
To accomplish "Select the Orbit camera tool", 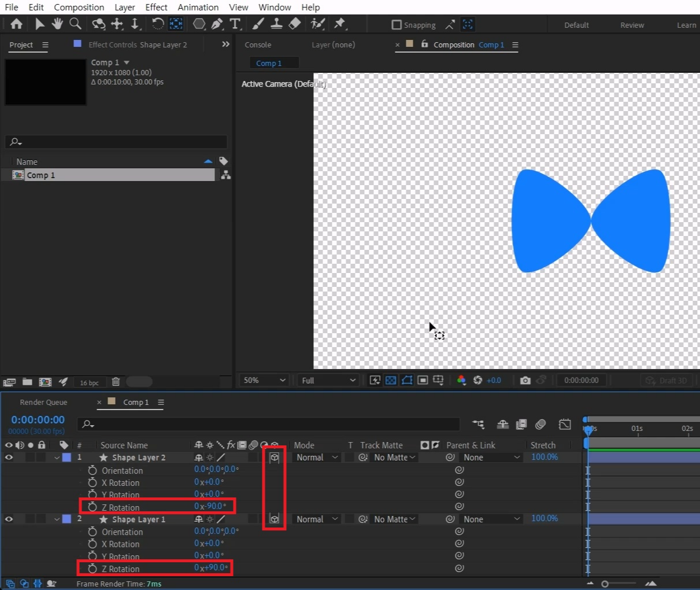I will [99, 24].
